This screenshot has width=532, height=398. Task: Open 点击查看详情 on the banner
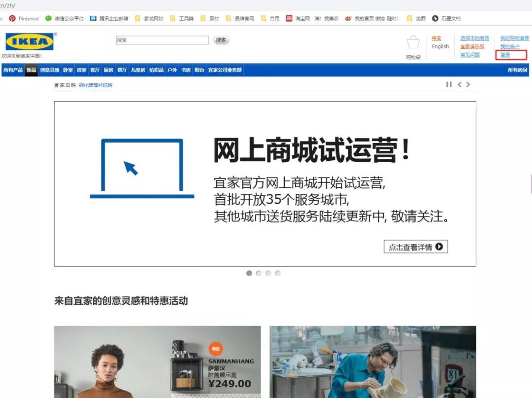click(415, 246)
